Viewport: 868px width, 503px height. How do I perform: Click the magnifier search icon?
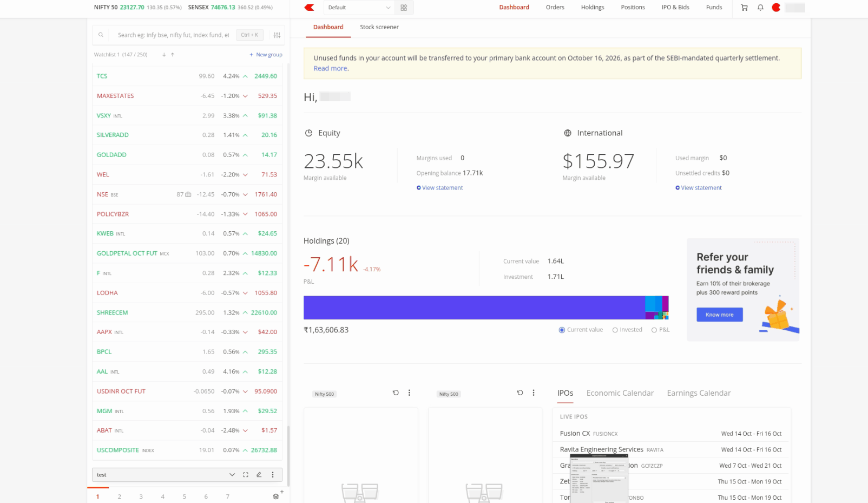(x=101, y=35)
